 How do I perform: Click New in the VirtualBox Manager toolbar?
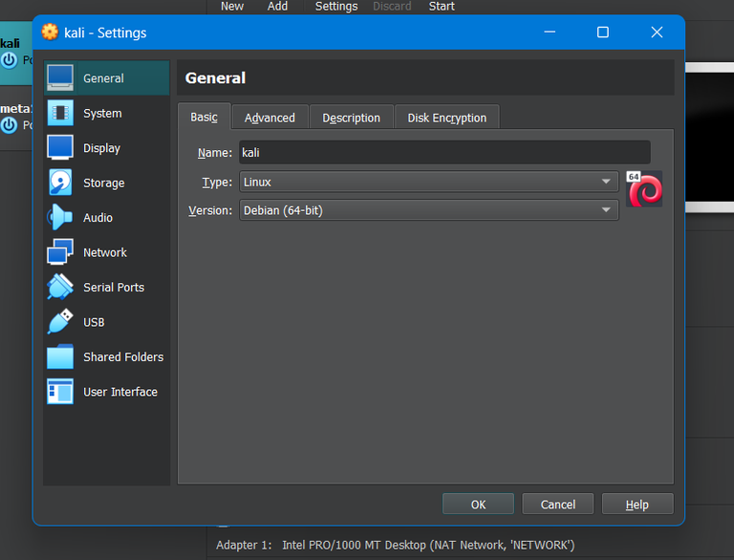[232, 6]
